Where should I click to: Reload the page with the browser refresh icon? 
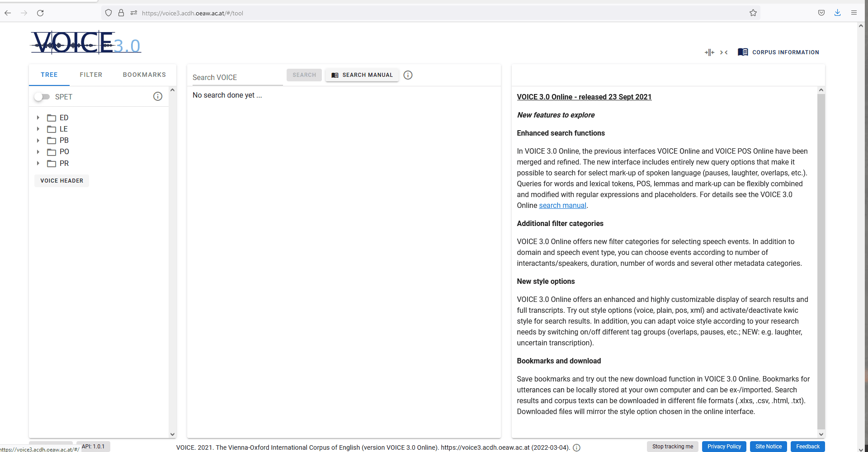40,13
